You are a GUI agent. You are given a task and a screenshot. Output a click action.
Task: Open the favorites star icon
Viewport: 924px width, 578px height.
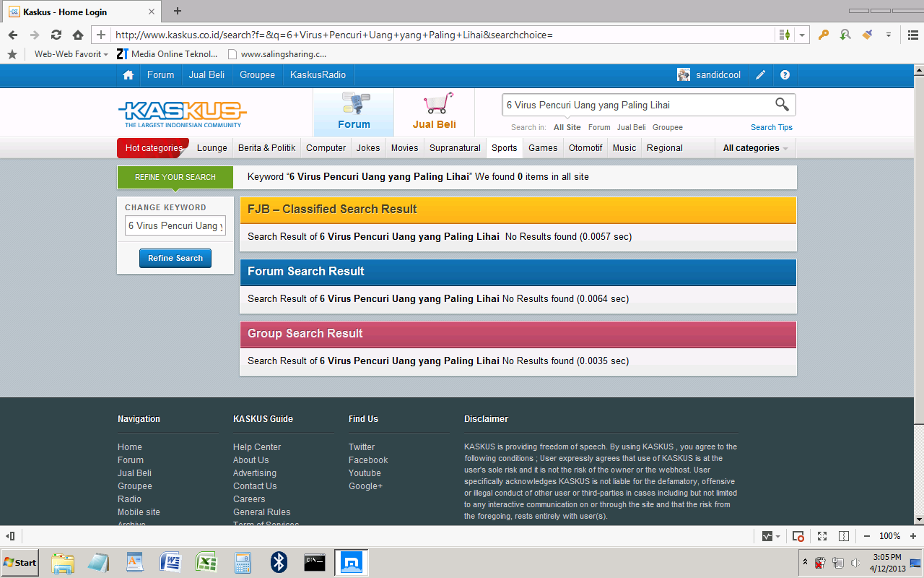(12, 54)
